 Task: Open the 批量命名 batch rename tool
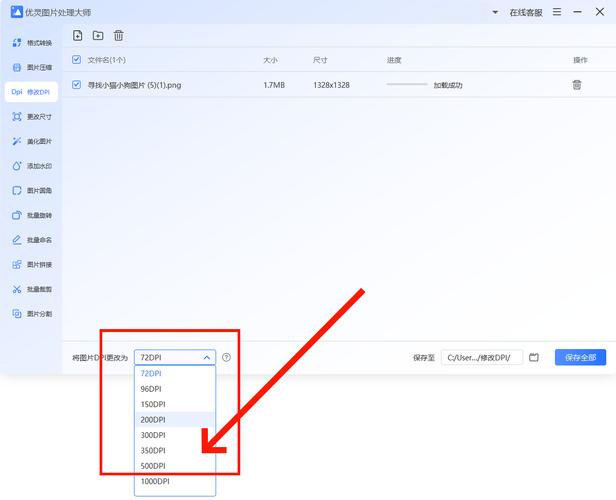point(31,240)
